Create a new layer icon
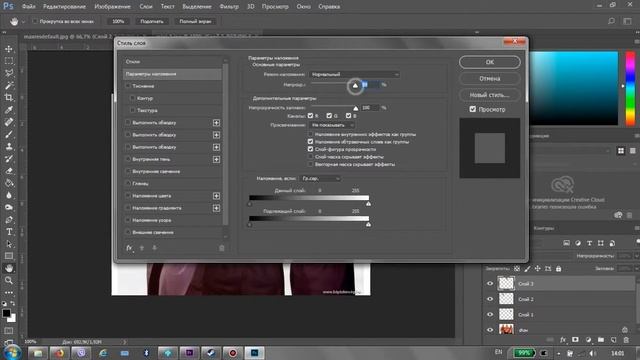Image resolution: width=640 pixels, height=360 pixels. tap(613, 340)
